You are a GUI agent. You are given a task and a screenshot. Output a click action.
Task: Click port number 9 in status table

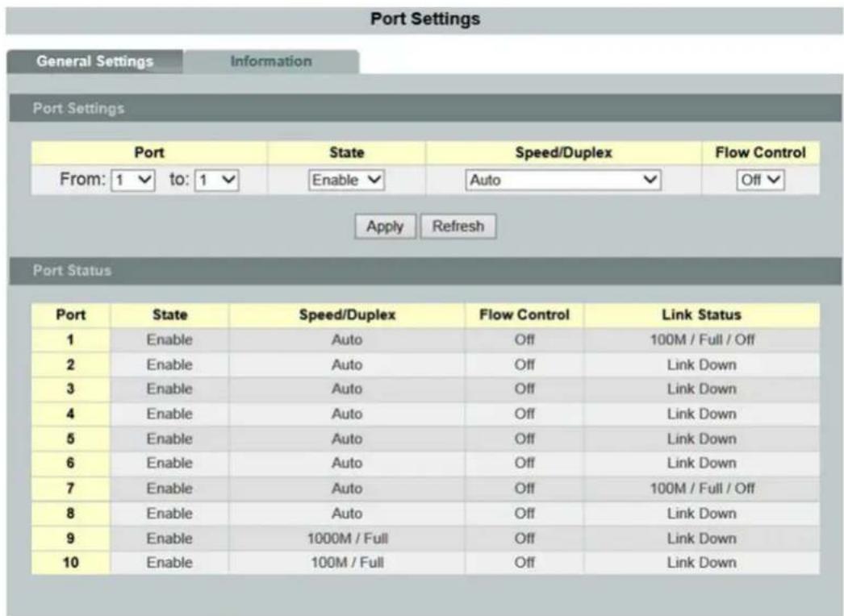(70, 538)
